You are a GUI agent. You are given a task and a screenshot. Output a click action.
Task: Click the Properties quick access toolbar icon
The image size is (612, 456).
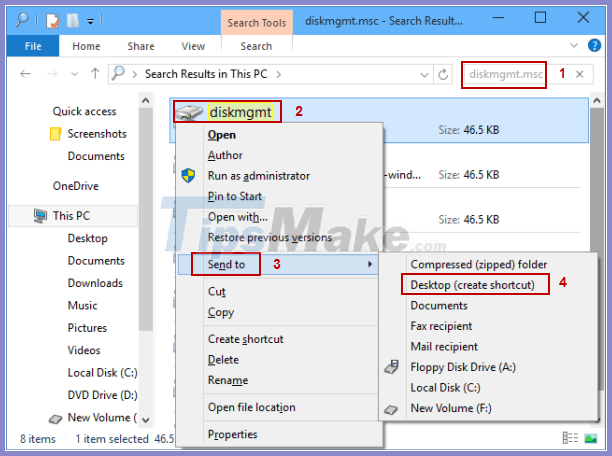(x=53, y=21)
